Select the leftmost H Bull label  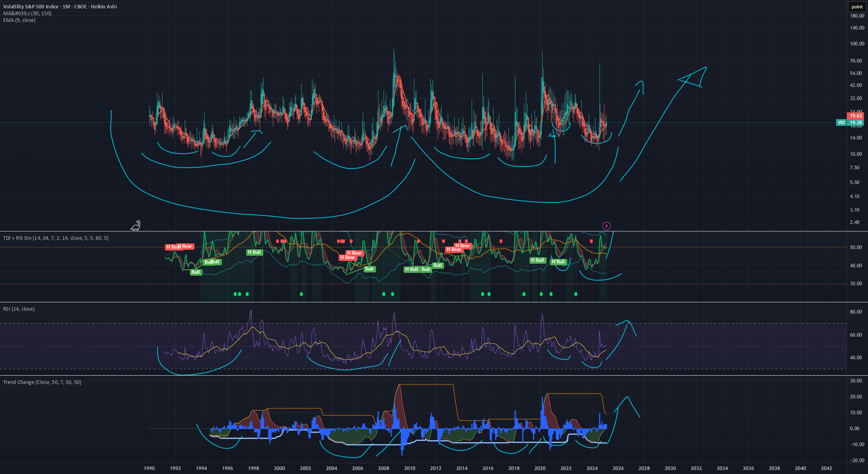[254, 252]
